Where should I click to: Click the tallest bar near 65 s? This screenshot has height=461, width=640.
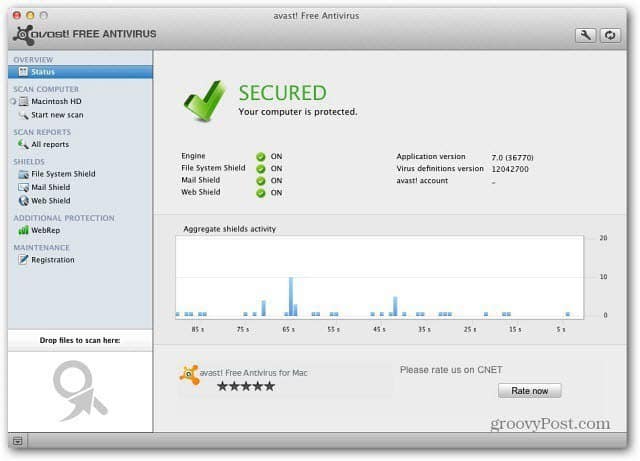[291, 296]
